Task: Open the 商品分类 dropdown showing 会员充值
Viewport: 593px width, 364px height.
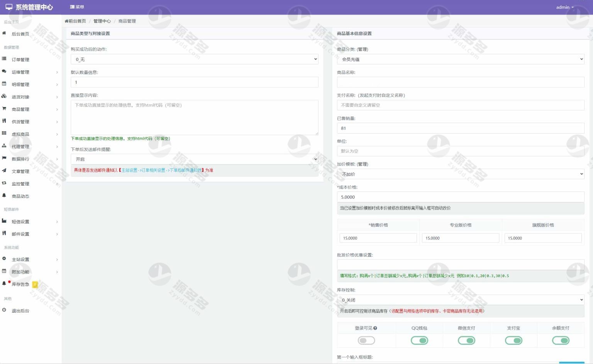Action: (x=460, y=59)
